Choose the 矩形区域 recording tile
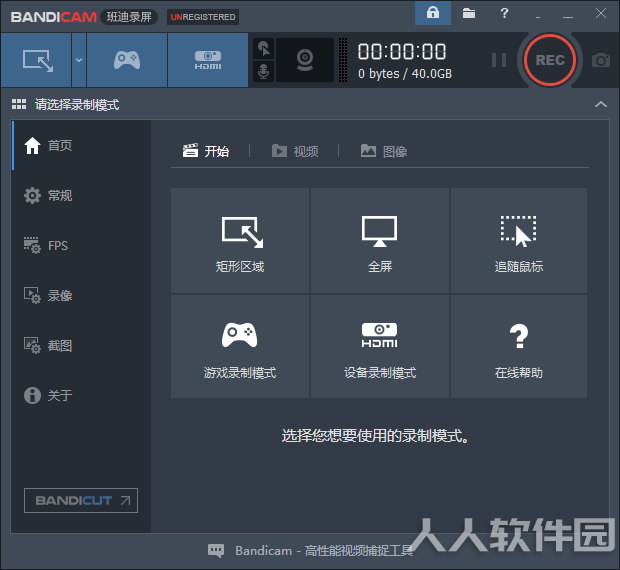 tap(240, 241)
